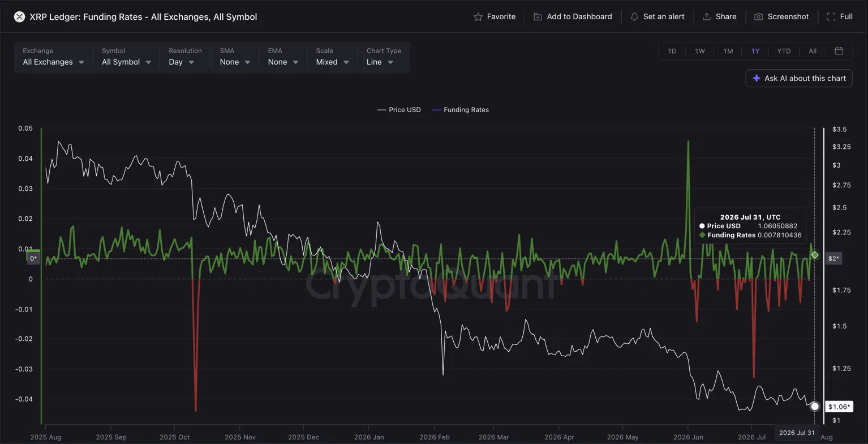This screenshot has height=444, width=868.
Task: Click the 2026 Mar x-axis label
Action: click(494, 437)
